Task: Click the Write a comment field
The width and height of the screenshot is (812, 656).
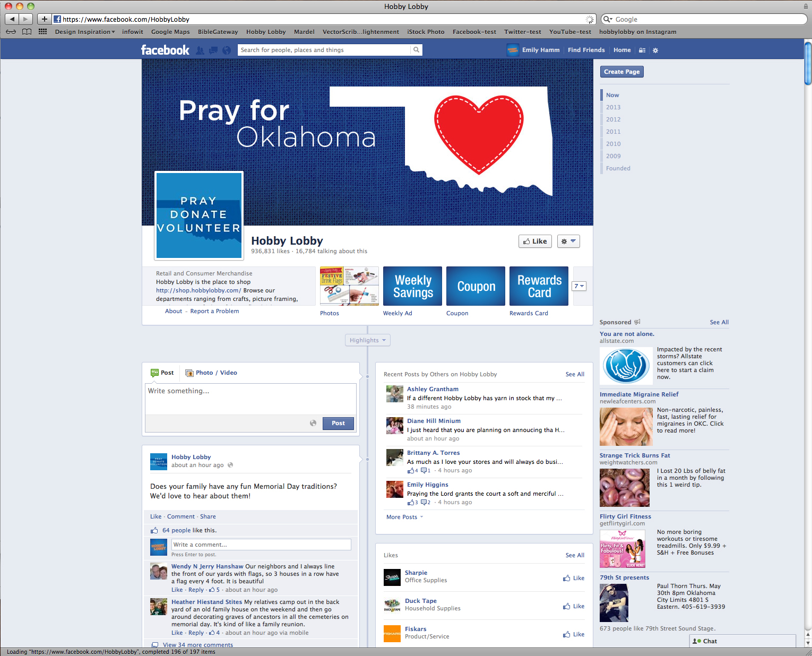Action: 261,545
